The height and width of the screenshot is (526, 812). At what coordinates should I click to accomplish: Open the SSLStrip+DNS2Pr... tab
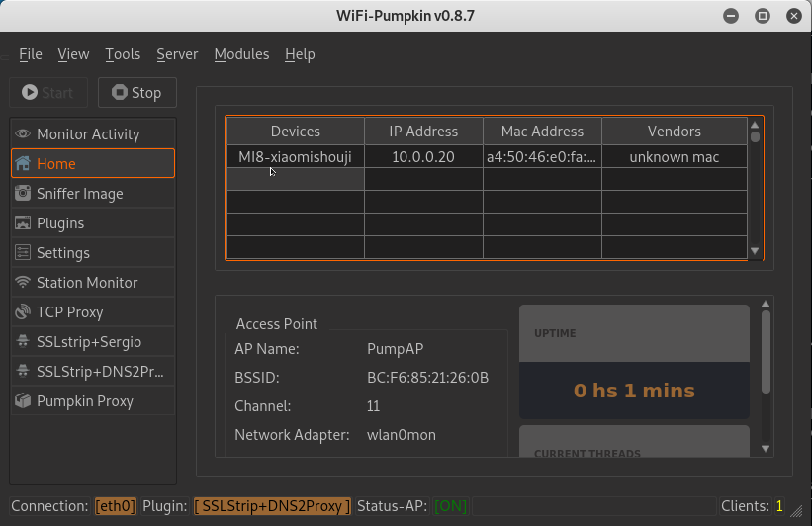point(93,371)
